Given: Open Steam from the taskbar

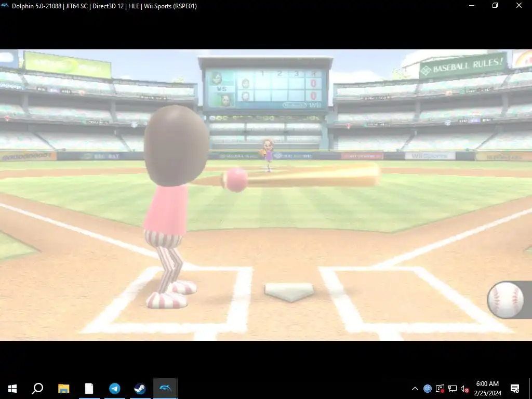Looking at the screenshot, I should (140, 389).
